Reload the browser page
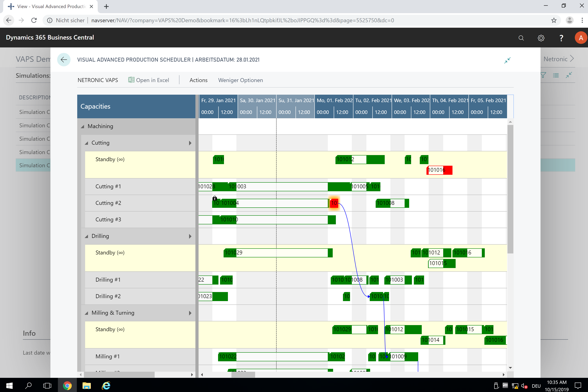The image size is (588, 392). [x=34, y=20]
